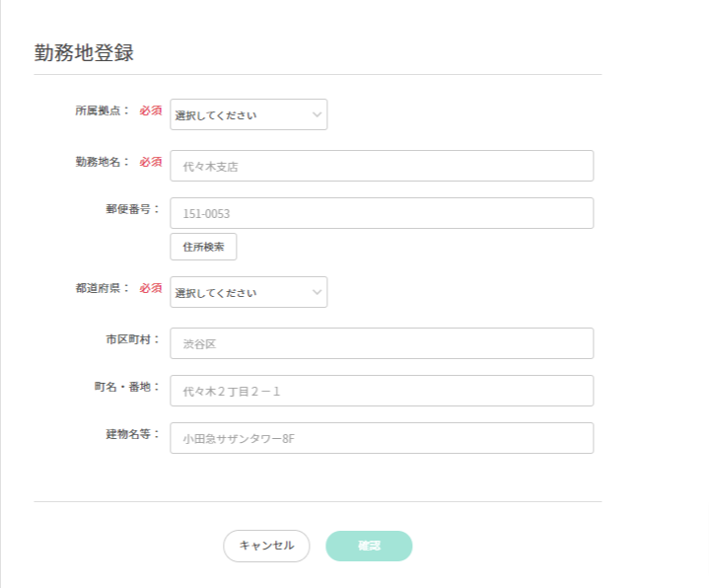
Task: Click the キャンセル button
Action: click(x=266, y=546)
